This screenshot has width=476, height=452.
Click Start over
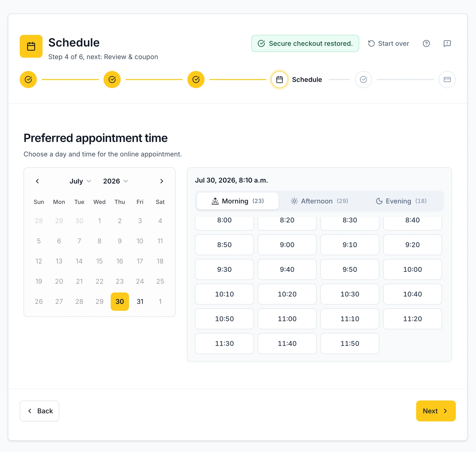[388, 43]
